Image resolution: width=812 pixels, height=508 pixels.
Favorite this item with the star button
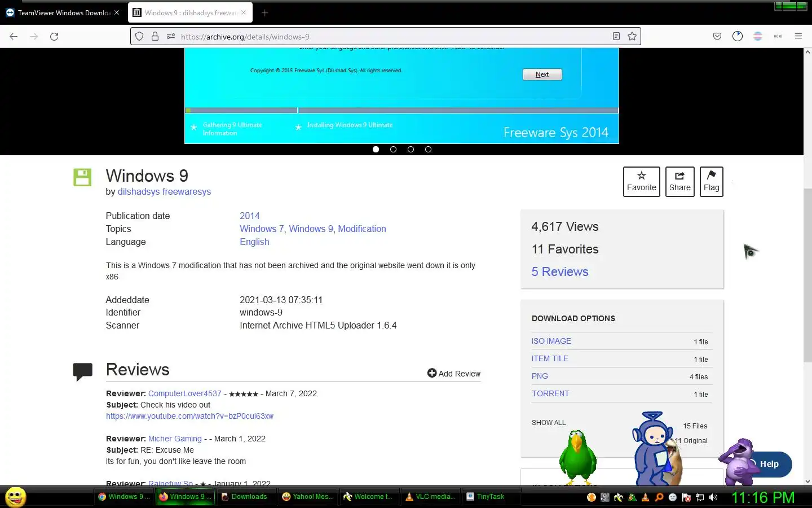tap(642, 182)
